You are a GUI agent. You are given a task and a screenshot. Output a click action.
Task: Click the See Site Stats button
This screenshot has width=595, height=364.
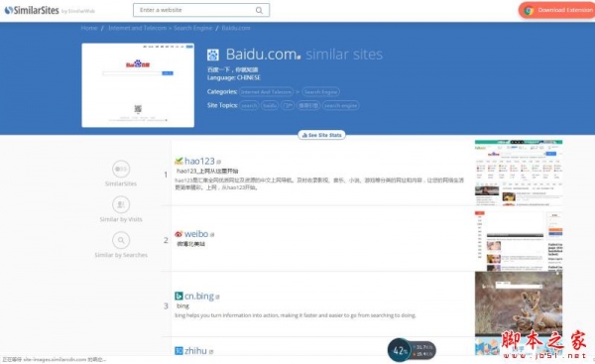(x=321, y=135)
